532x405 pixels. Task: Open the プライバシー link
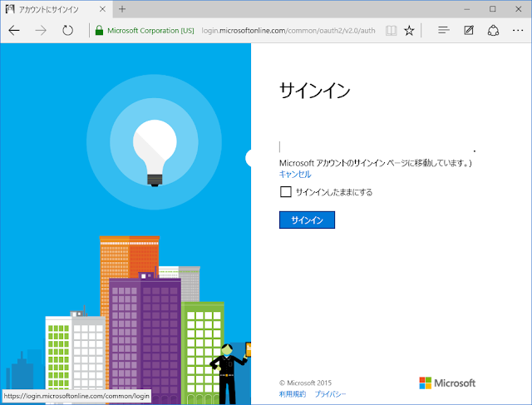(330, 394)
